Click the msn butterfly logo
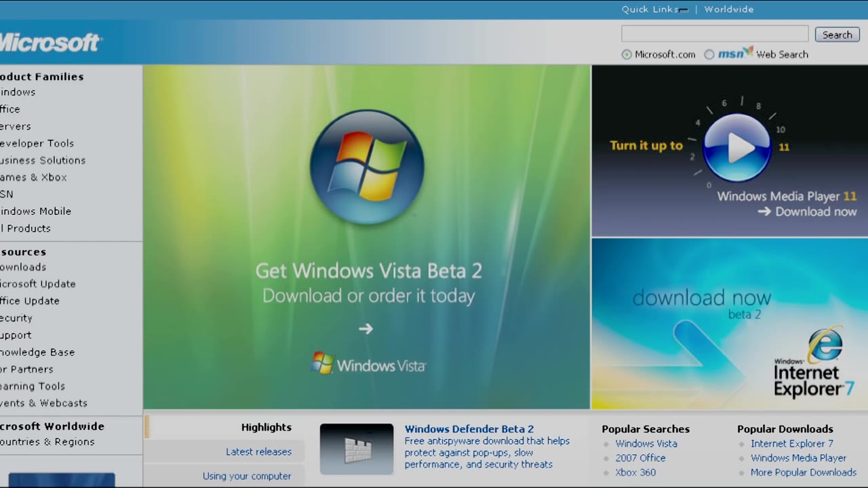 point(735,53)
